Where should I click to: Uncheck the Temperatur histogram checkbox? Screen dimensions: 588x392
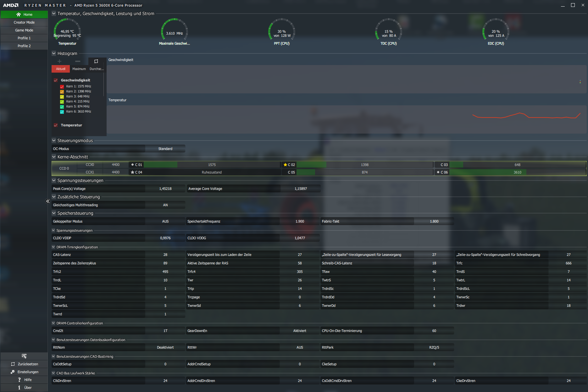pyautogui.click(x=56, y=125)
